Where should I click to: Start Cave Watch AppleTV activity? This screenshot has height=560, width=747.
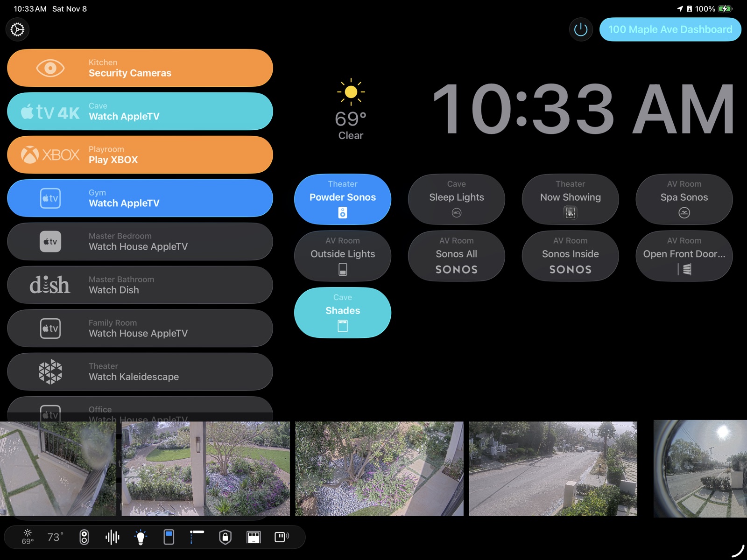[140, 112]
